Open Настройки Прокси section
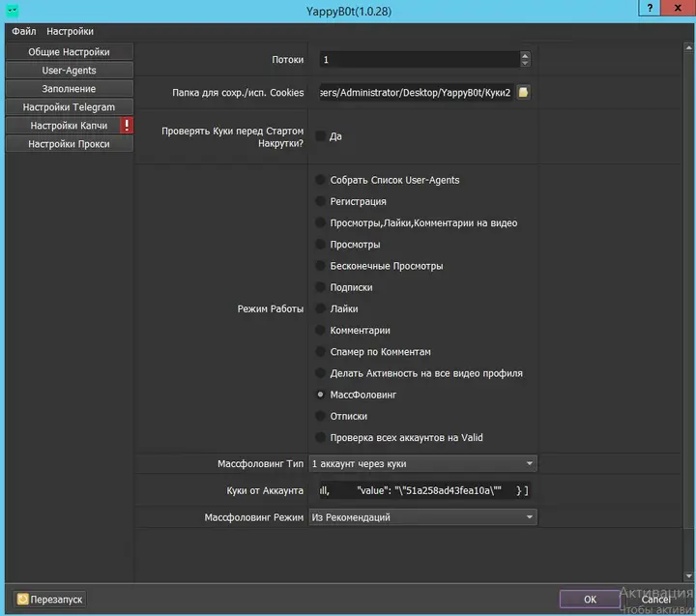 tap(70, 143)
